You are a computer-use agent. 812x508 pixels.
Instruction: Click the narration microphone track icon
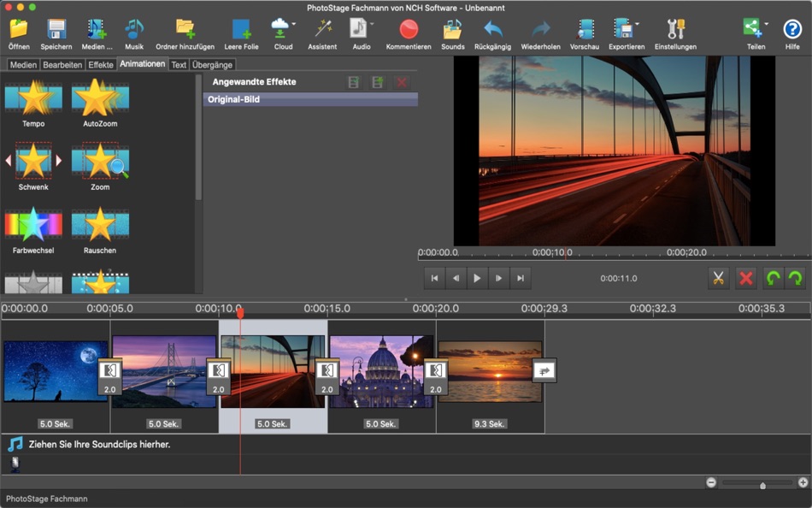click(x=15, y=464)
